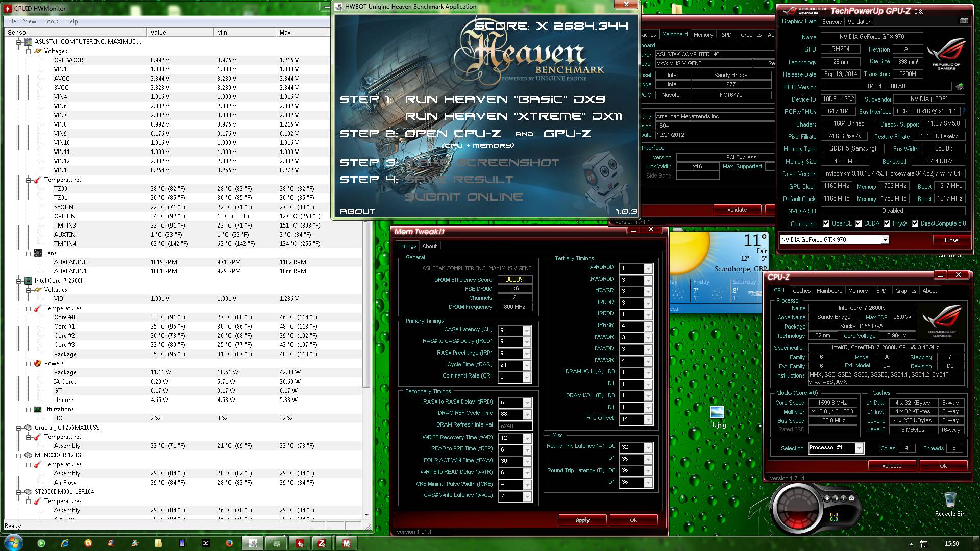This screenshot has width=980, height=551.
Task: Switch to the GPU-Z Sensors tab
Action: [832, 22]
